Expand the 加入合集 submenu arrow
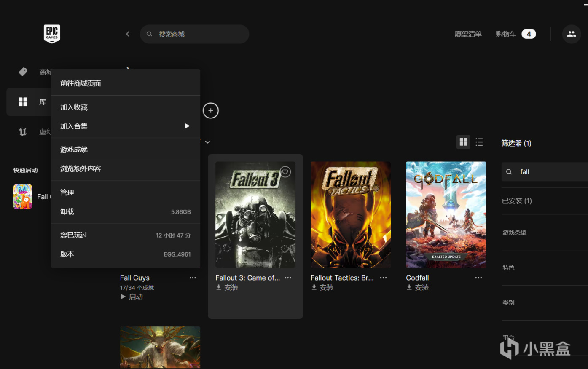 tap(187, 126)
